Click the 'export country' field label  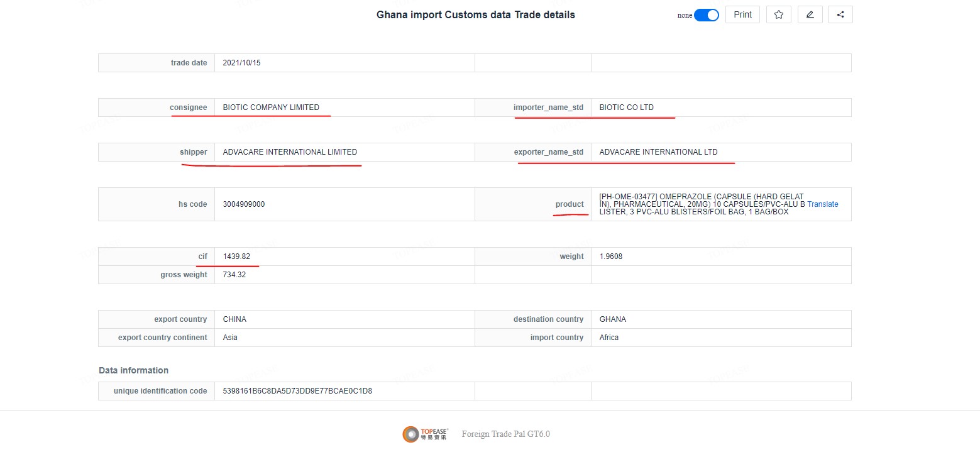(180, 319)
